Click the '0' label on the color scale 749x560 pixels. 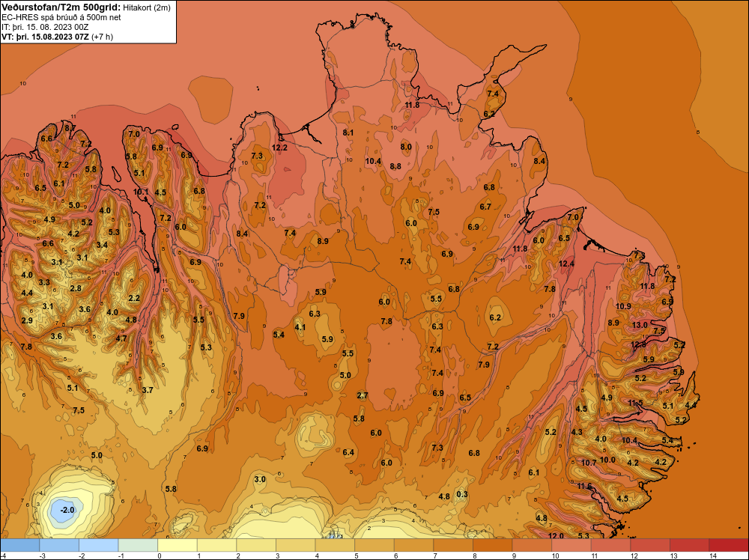[160, 556]
